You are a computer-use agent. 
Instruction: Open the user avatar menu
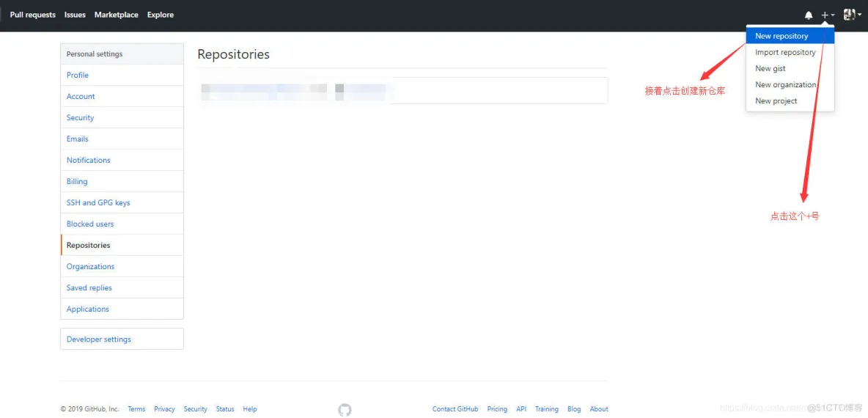(852, 15)
